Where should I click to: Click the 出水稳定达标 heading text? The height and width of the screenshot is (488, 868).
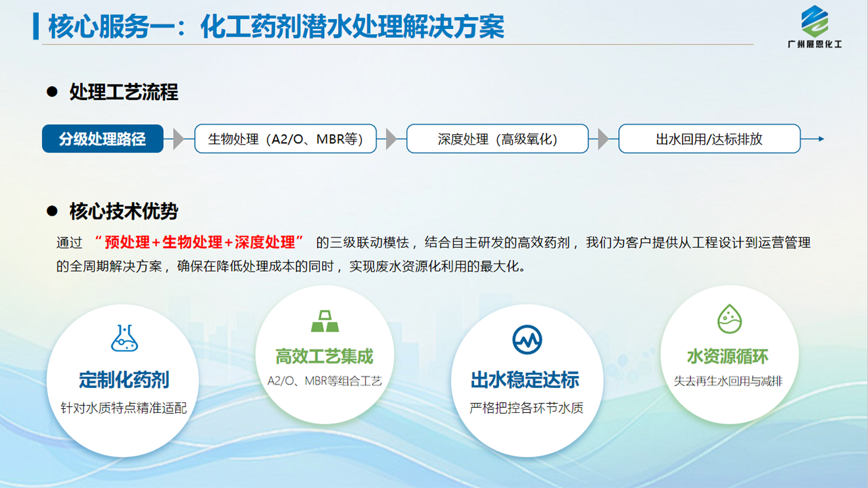click(x=525, y=380)
